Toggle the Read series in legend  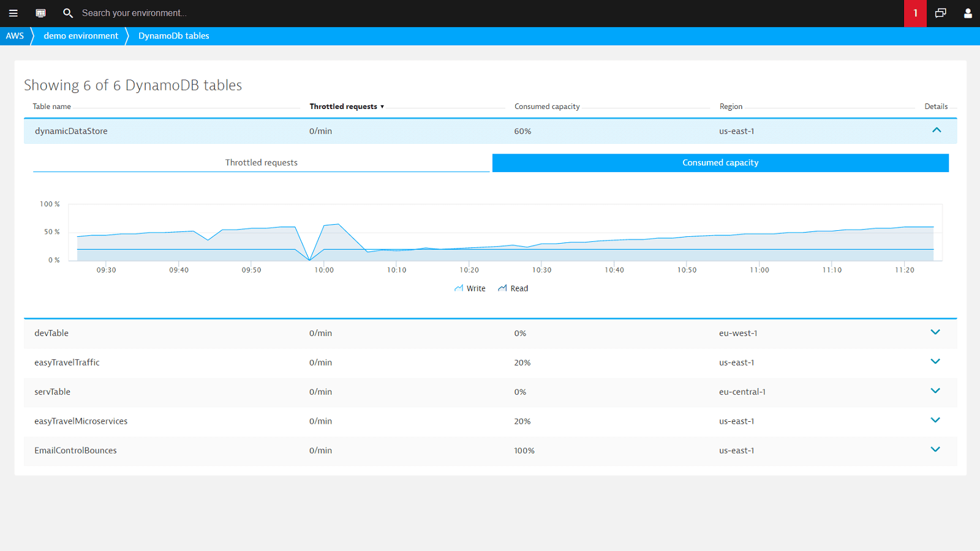coord(513,288)
